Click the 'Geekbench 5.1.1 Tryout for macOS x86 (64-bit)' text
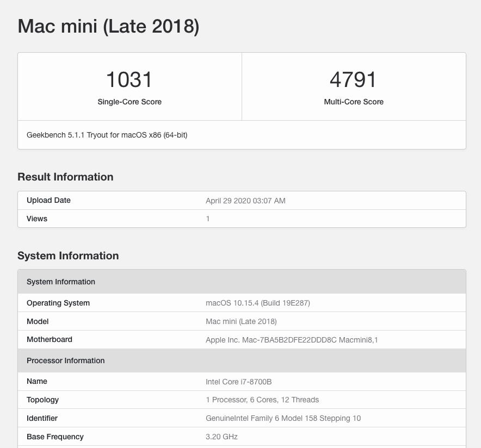Viewport: 481px width, 448px height. pyautogui.click(x=107, y=135)
